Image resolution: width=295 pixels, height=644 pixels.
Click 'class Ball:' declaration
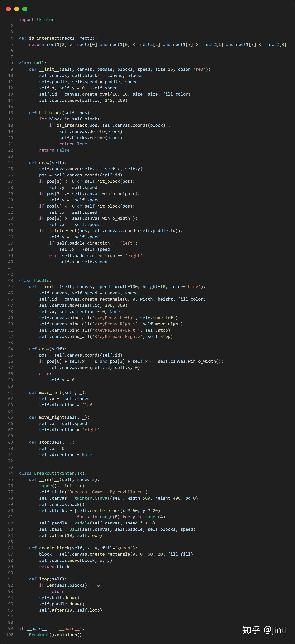click(33, 63)
